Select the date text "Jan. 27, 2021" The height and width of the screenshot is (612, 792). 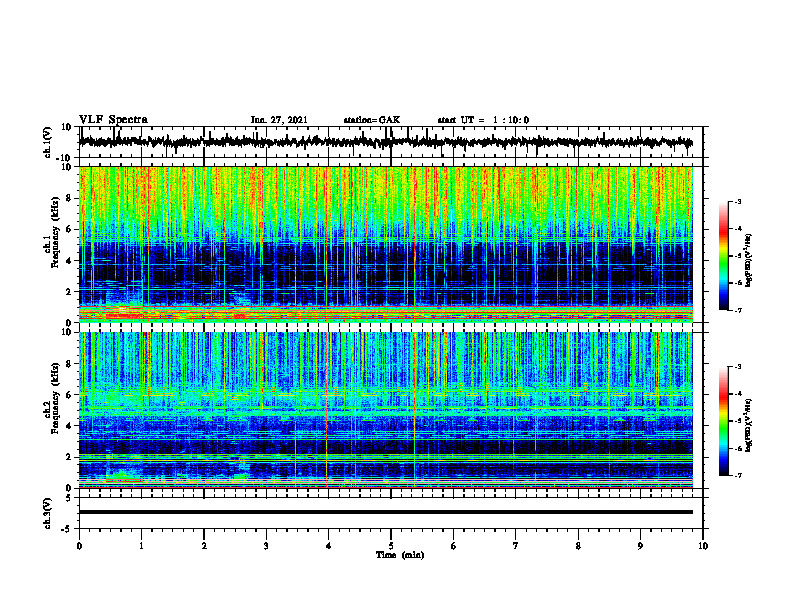(x=279, y=120)
